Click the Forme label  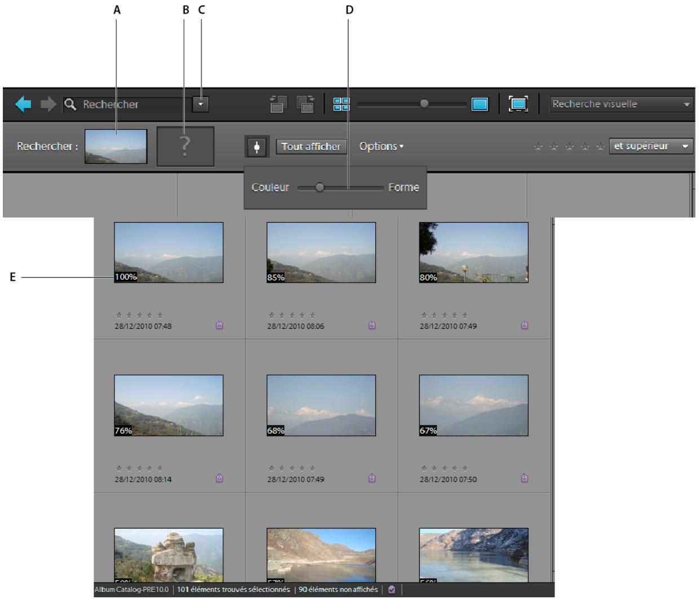point(404,188)
